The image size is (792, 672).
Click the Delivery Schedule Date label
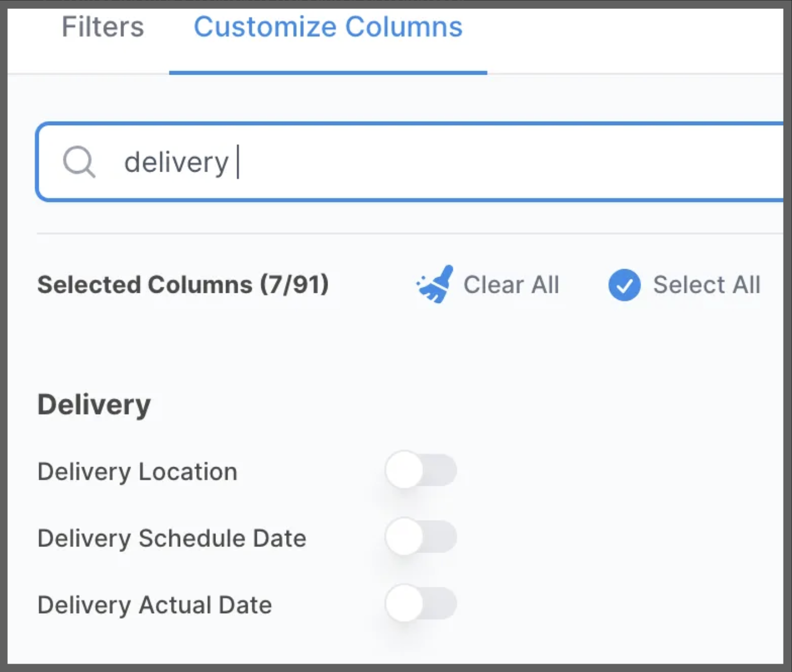tap(172, 538)
